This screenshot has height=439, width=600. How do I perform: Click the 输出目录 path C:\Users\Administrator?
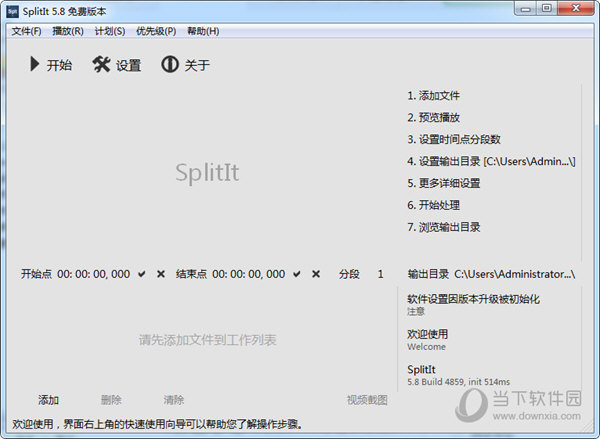[515, 274]
